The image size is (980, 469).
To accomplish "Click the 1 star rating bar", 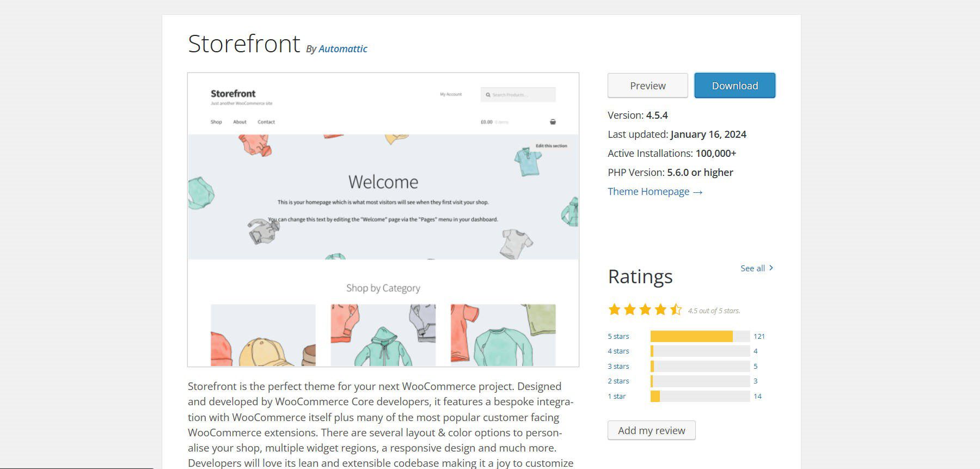I will point(700,396).
